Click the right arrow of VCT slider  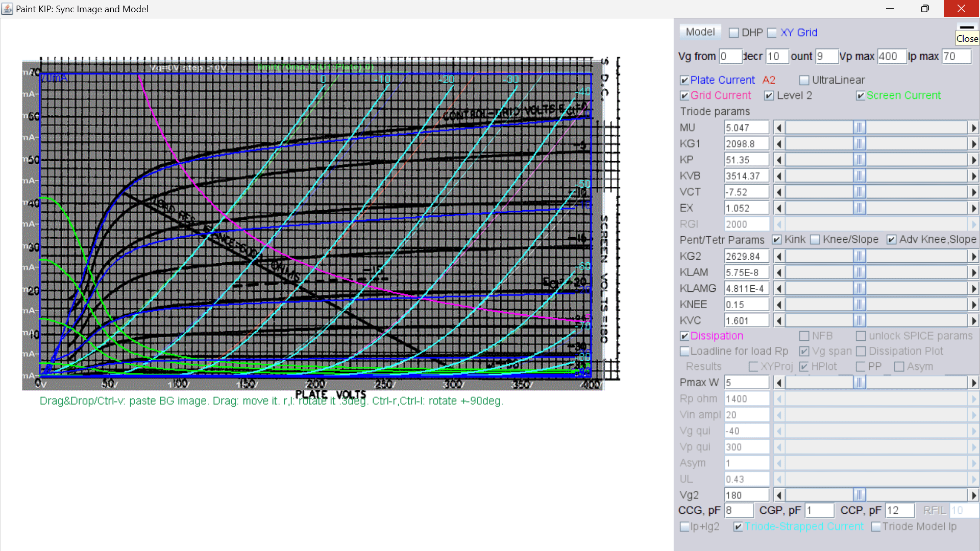coord(973,192)
